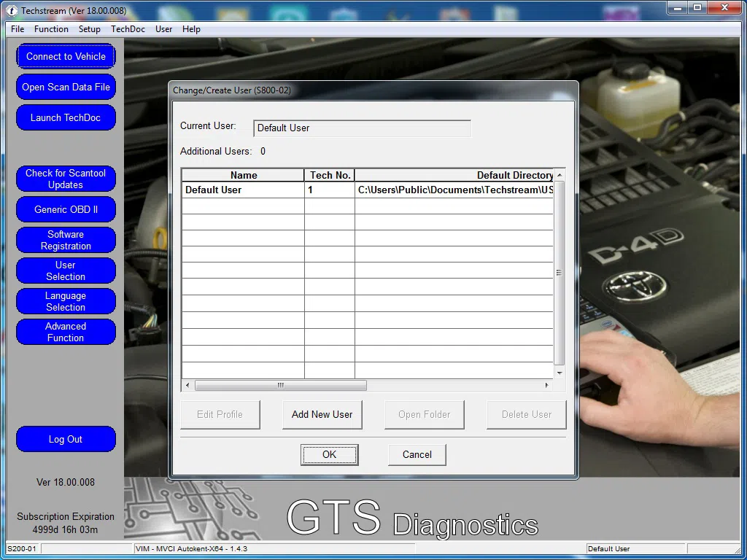The width and height of the screenshot is (747, 560).
Task: Click the Techstream title bar app icon
Action: point(12,11)
